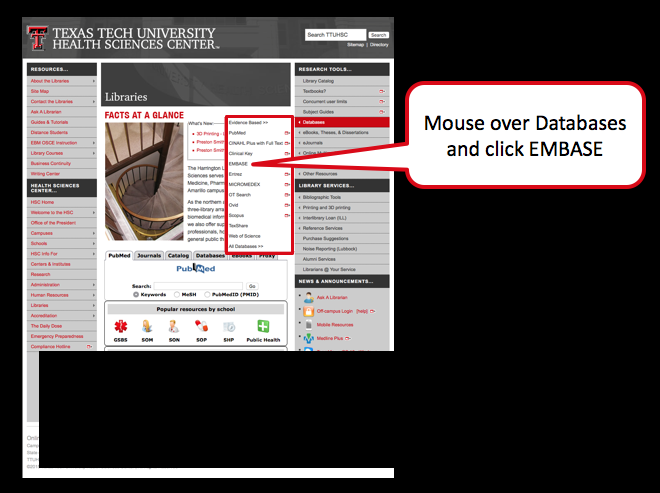The width and height of the screenshot is (660, 493).
Task: Expand the EBM OSCE Instruction submenu arrow
Action: 93,143
